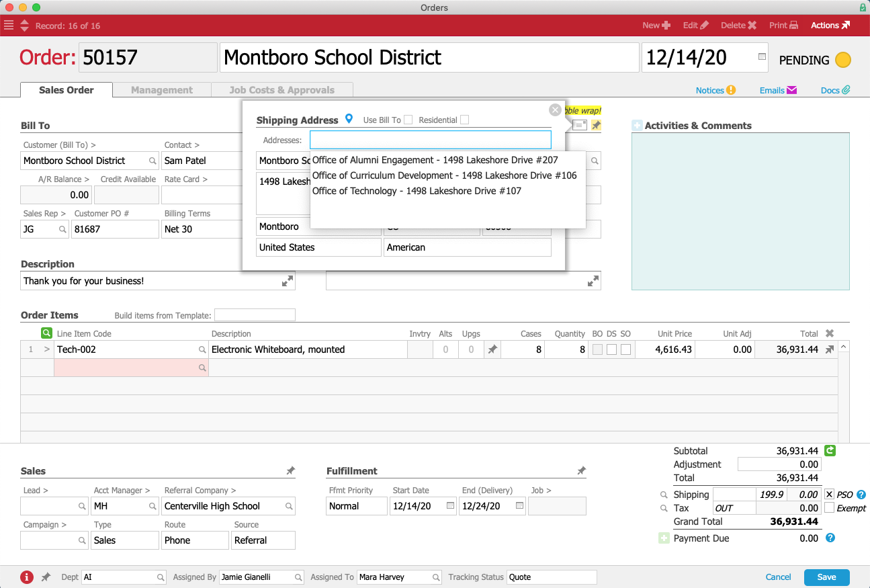This screenshot has width=870, height=588.
Task: Check the Use Bill To checkbox
Action: (x=408, y=120)
